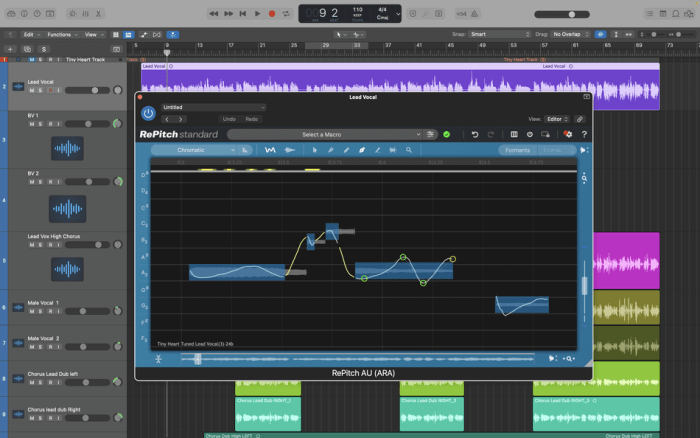Image resolution: width=700 pixels, height=438 pixels.
Task: Open the Edit menu in tracks area
Action: [x=32, y=34]
